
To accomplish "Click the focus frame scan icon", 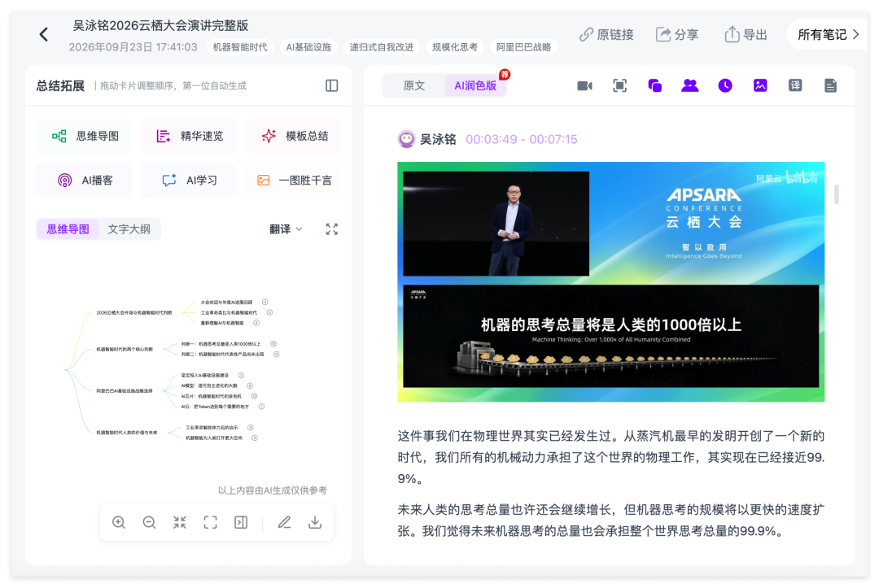I will [x=619, y=85].
